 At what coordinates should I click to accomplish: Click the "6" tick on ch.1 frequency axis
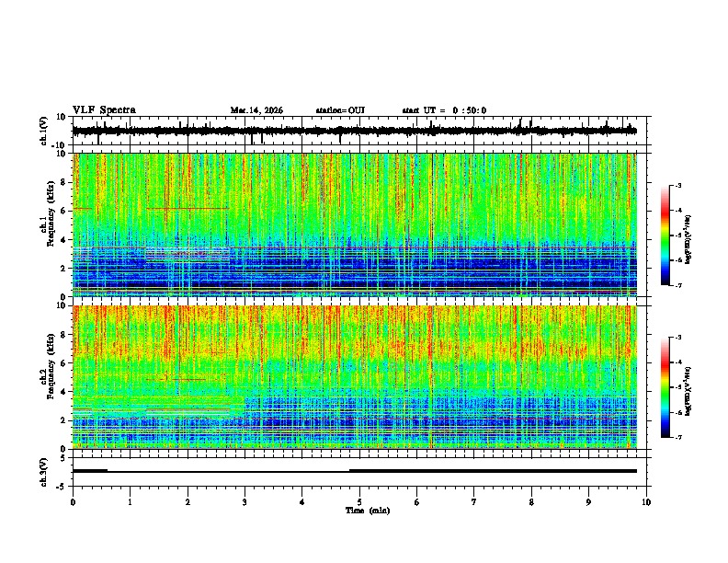coord(64,211)
